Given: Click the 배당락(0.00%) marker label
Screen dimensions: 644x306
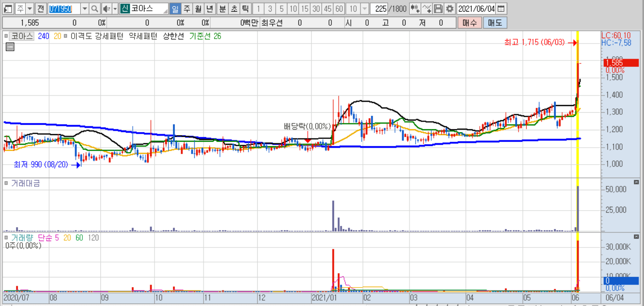Looking at the screenshot, I should (x=307, y=126).
